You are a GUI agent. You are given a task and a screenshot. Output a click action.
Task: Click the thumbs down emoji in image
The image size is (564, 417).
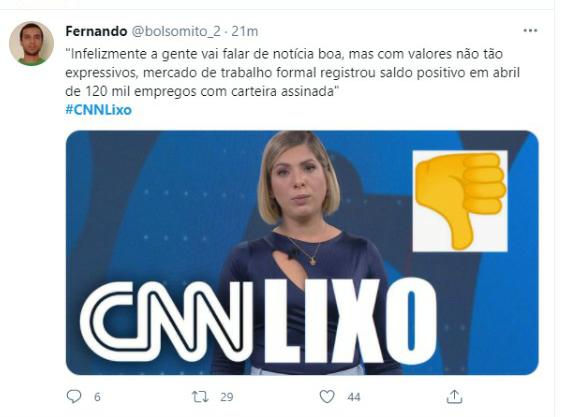[x=460, y=201]
